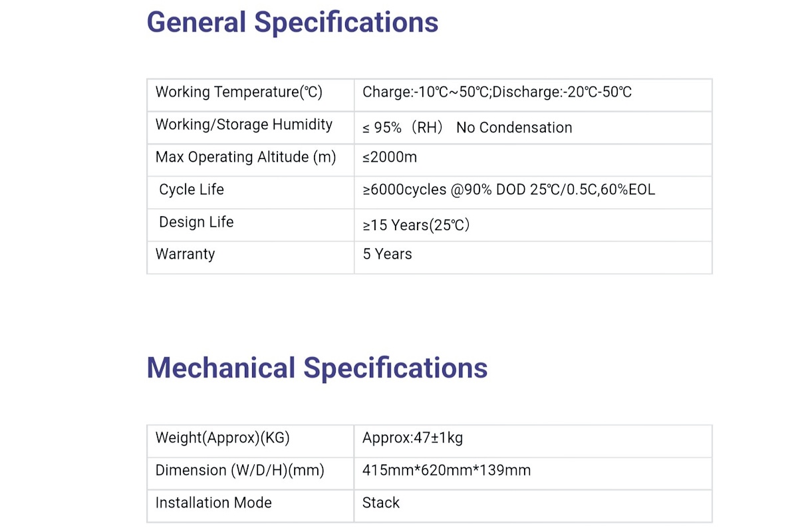The image size is (798, 532).
Task: Click the charge and discharge temperature value
Action: [x=497, y=92]
